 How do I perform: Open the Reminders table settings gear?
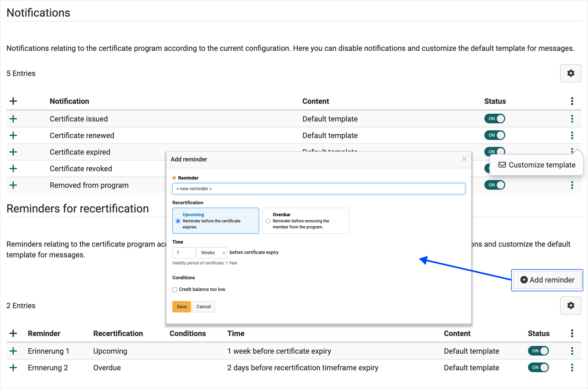click(x=571, y=306)
